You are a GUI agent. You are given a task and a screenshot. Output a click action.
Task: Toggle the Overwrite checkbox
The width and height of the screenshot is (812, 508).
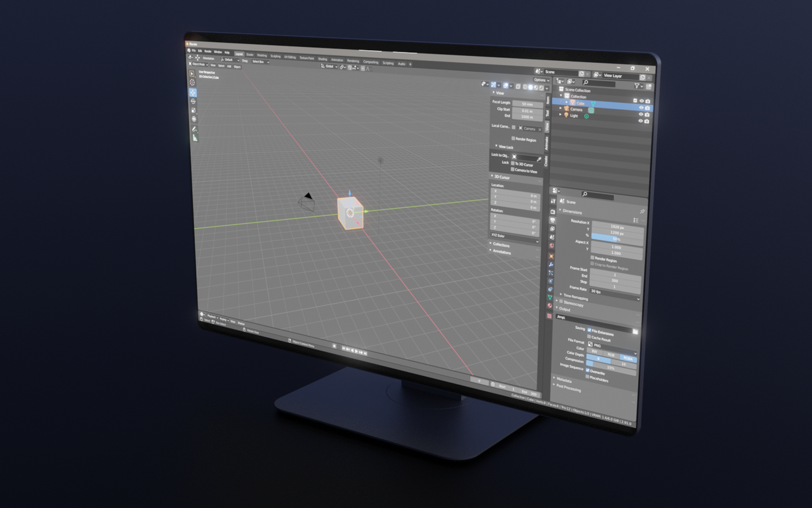pos(587,370)
